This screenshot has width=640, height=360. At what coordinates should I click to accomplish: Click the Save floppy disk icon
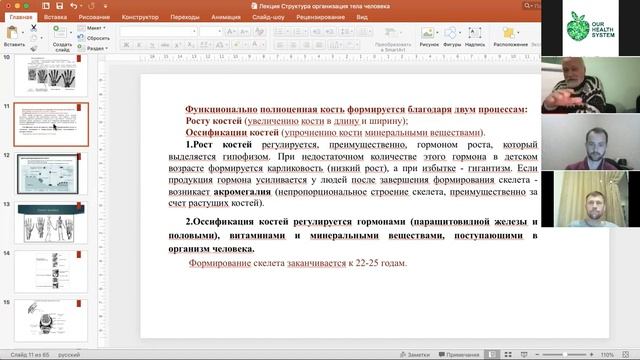point(60,6)
